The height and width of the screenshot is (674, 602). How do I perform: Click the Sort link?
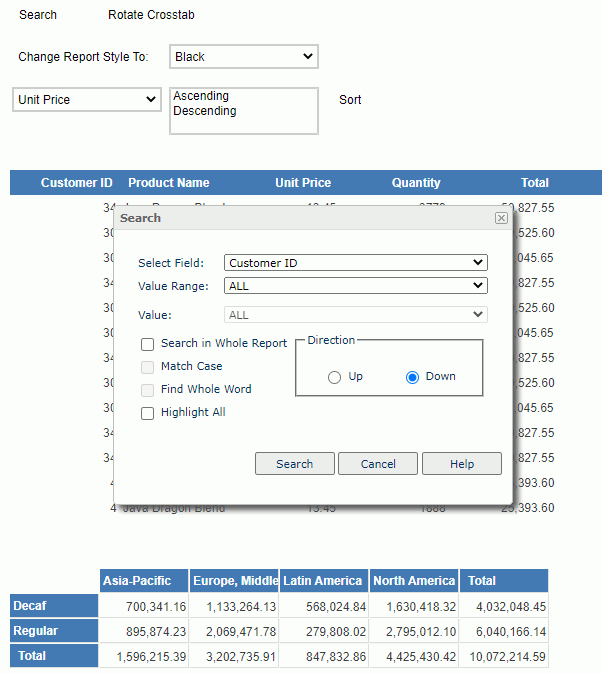(x=350, y=100)
